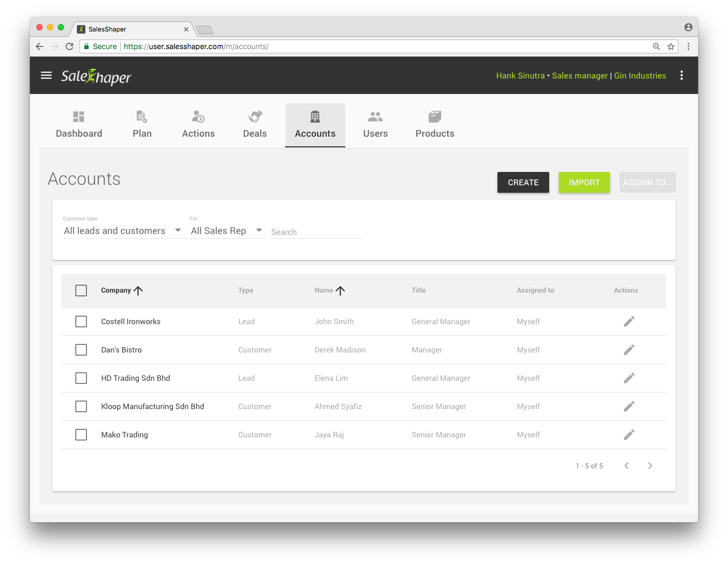Open a new browser tab

[x=204, y=29]
